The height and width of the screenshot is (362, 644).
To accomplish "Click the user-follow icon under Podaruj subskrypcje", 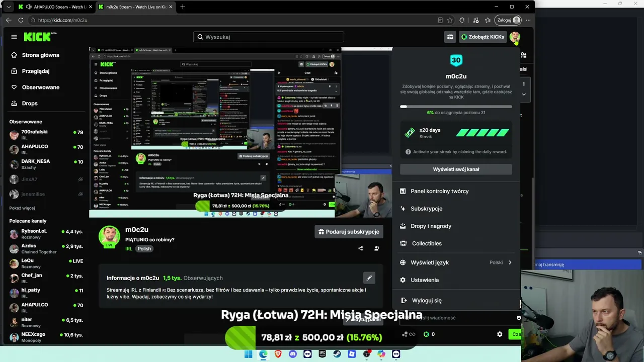I will (376, 248).
